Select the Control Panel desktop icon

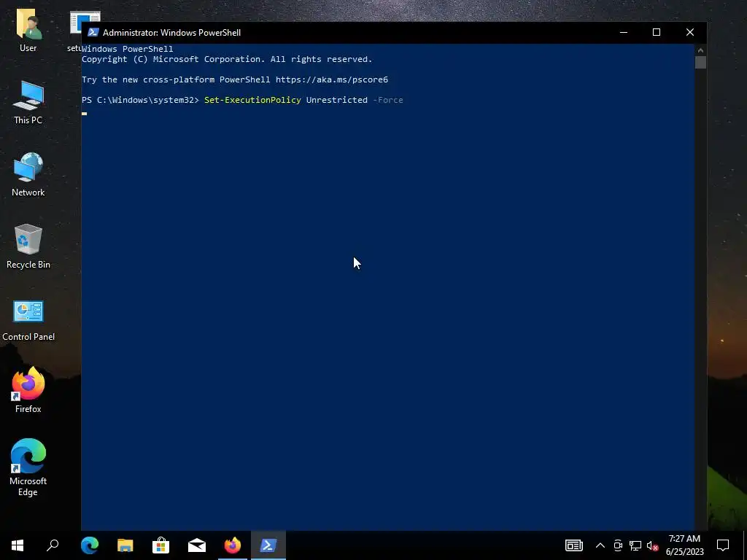pos(28,320)
